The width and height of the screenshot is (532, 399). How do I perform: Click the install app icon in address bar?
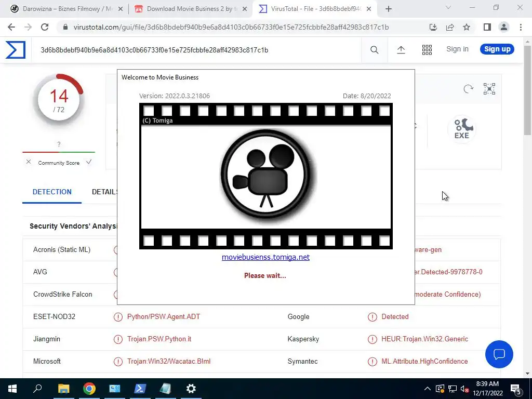(433, 27)
